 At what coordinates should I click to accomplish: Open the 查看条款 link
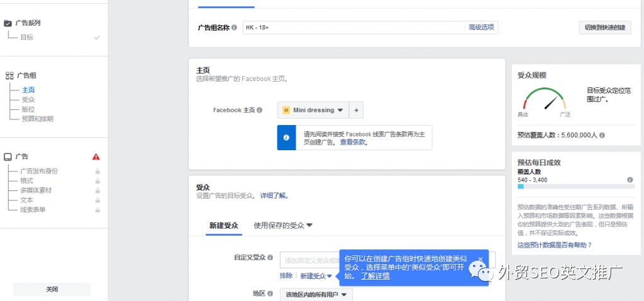pos(353,143)
